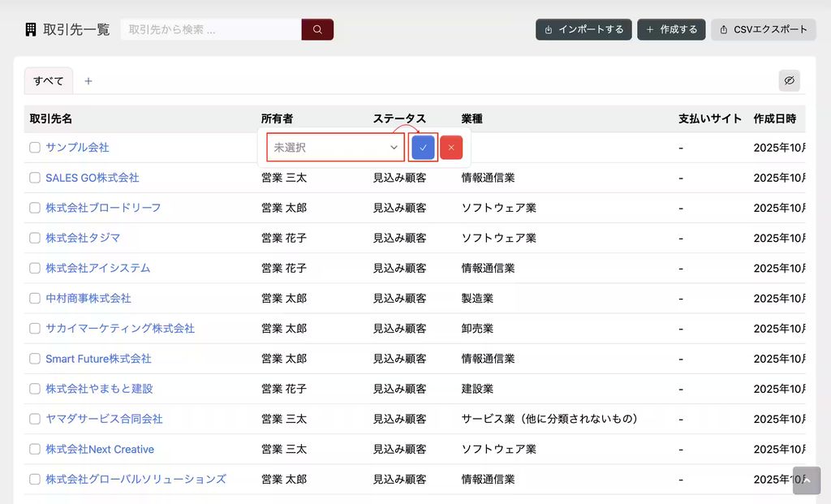The image size is (831, 504).
Task: Click the 取引先名 column header
Action: pos(51,118)
